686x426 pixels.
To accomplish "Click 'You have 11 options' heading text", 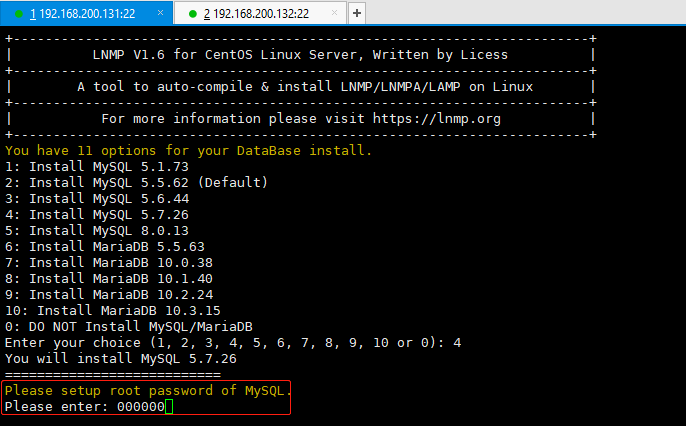I will coord(188,150).
